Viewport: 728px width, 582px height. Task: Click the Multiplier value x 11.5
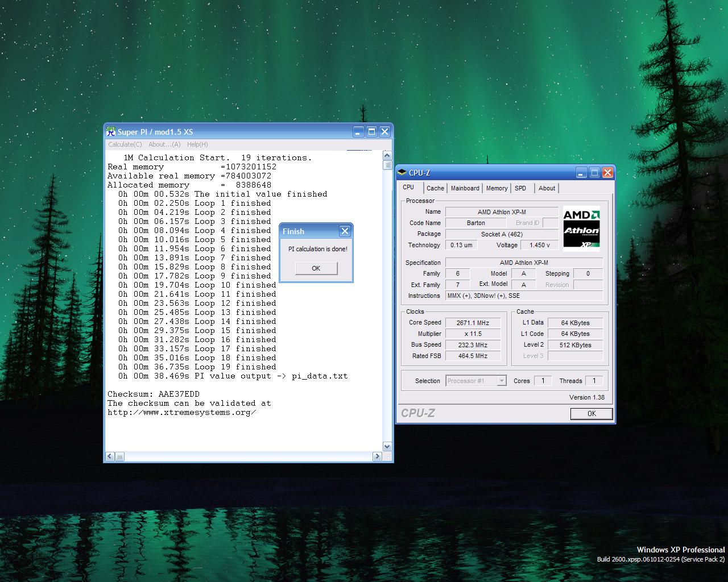point(473,334)
